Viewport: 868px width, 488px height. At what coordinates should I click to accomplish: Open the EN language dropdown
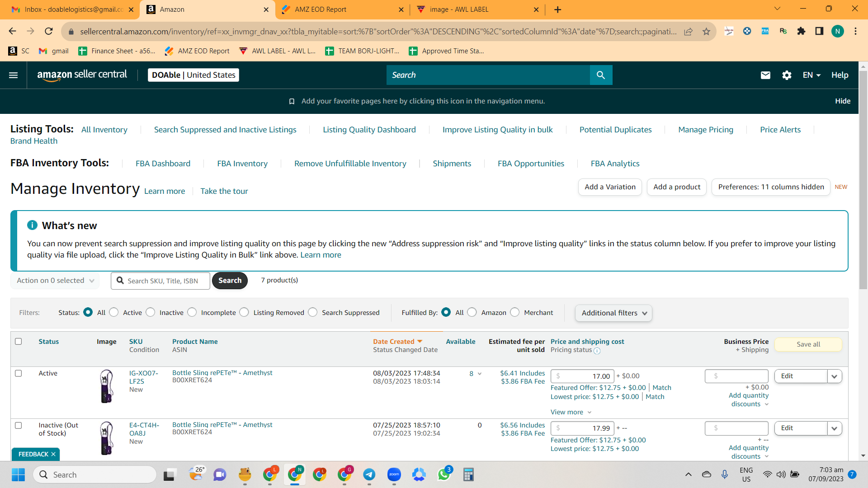tap(811, 75)
